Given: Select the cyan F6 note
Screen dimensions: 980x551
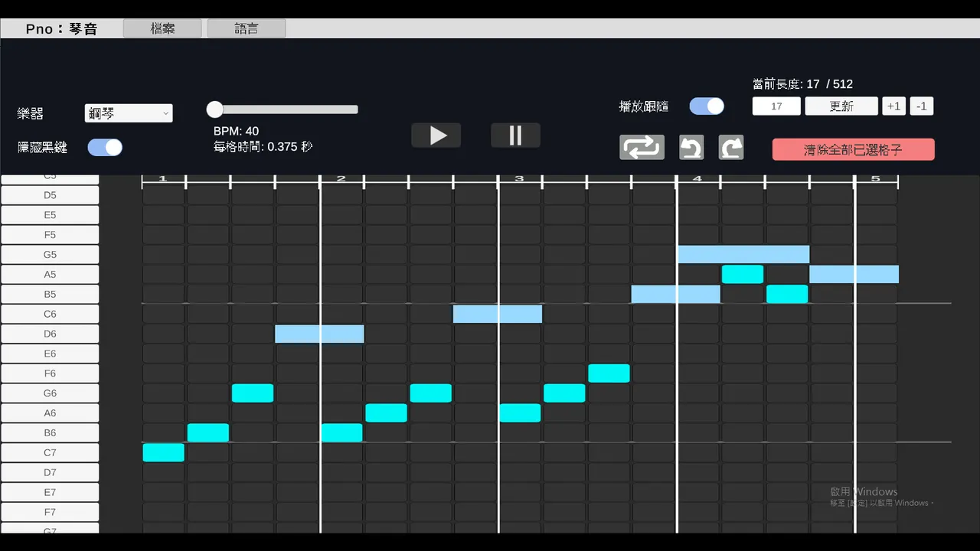Looking at the screenshot, I should (x=609, y=373).
